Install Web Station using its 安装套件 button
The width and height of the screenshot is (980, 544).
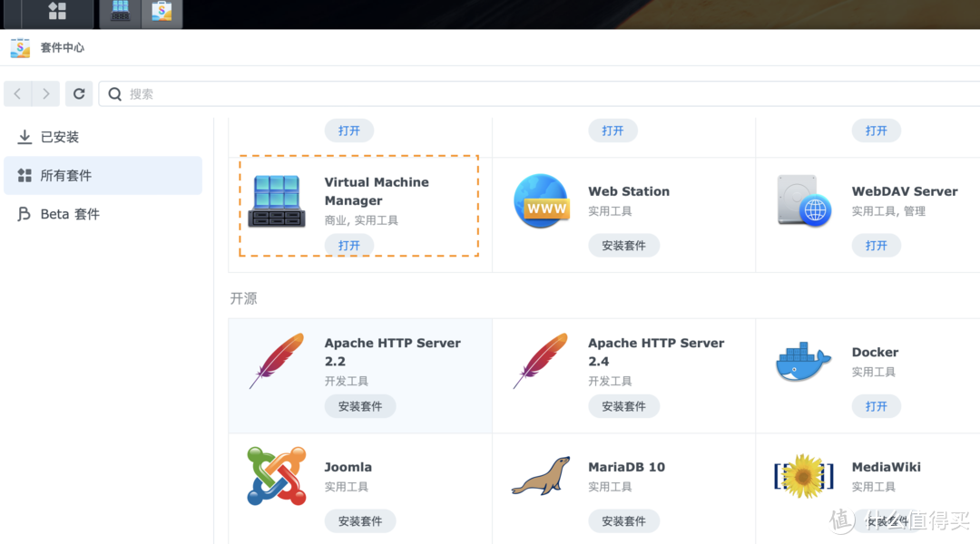click(x=623, y=245)
